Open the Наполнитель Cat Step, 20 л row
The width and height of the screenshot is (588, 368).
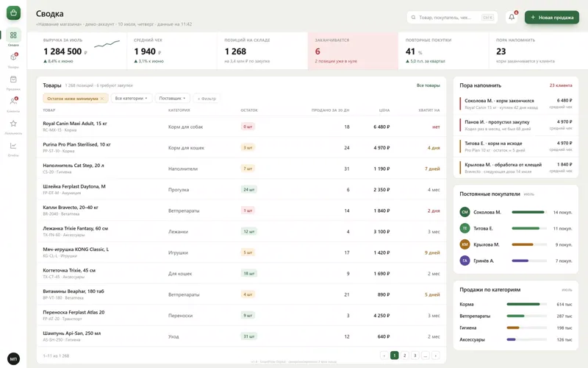pos(242,169)
